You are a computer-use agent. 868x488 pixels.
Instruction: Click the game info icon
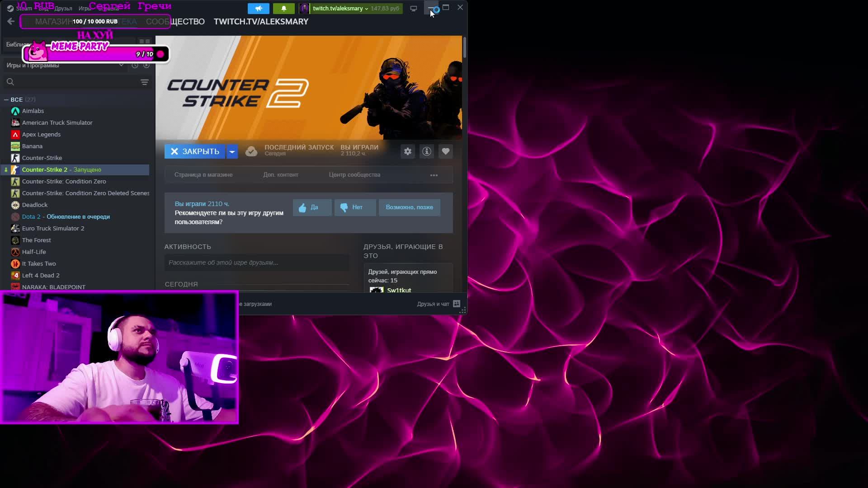(x=426, y=151)
